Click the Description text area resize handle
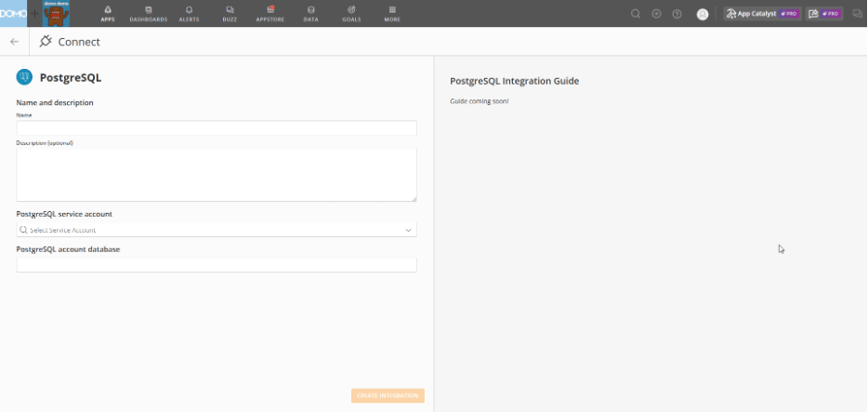 tap(414, 198)
